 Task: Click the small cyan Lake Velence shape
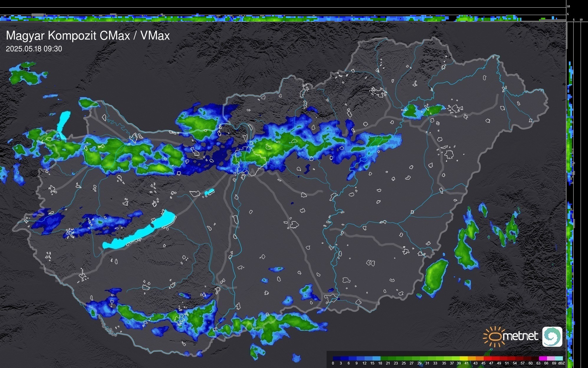(209, 192)
